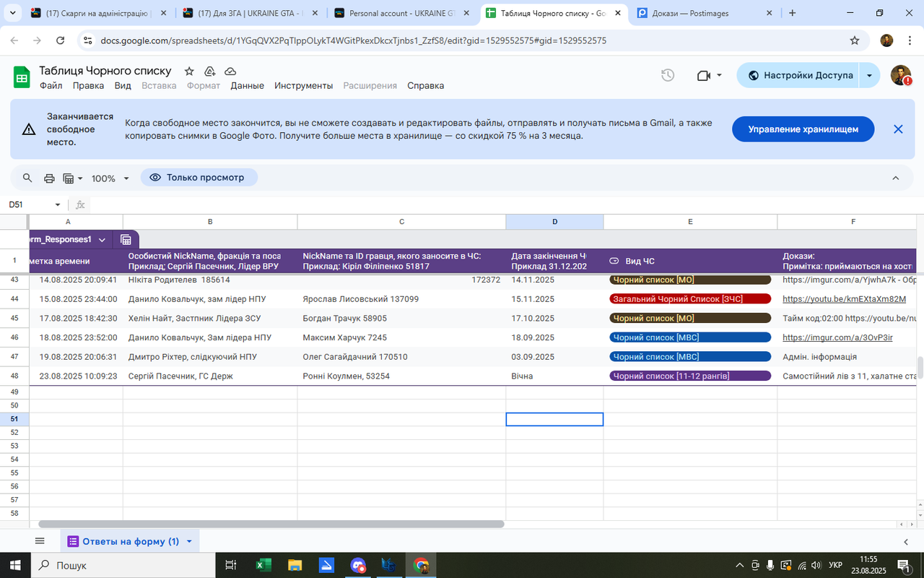The height and width of the screenshot is (578, 924).
Task: Click Загальний Чорний Список [ЗЧС] chip in row 44
Action: click(691, 299)
